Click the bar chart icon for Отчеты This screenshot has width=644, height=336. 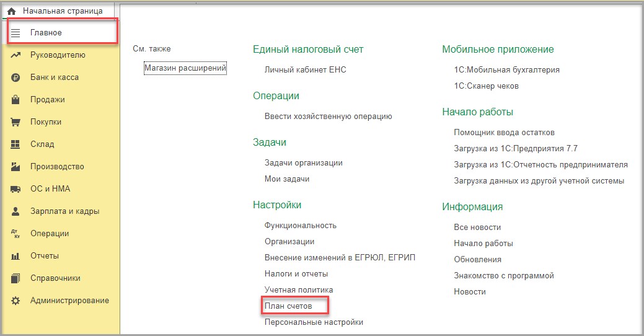[x=15, y=256]
